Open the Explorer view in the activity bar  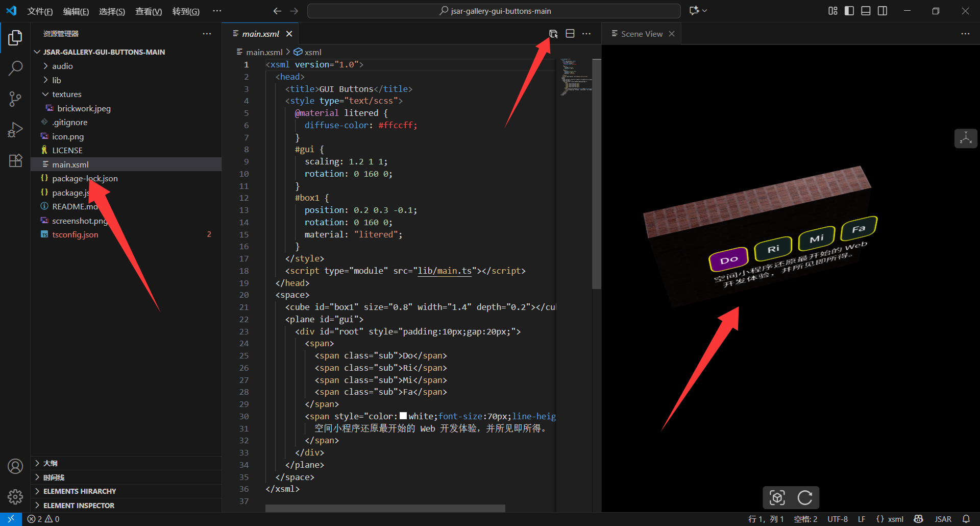(15, 38)
